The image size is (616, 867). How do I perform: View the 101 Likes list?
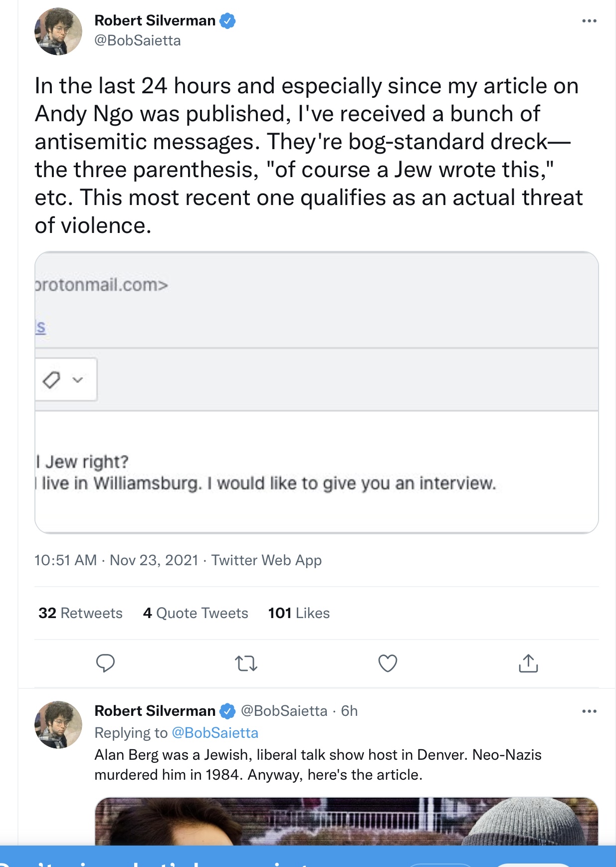point(299,613)
